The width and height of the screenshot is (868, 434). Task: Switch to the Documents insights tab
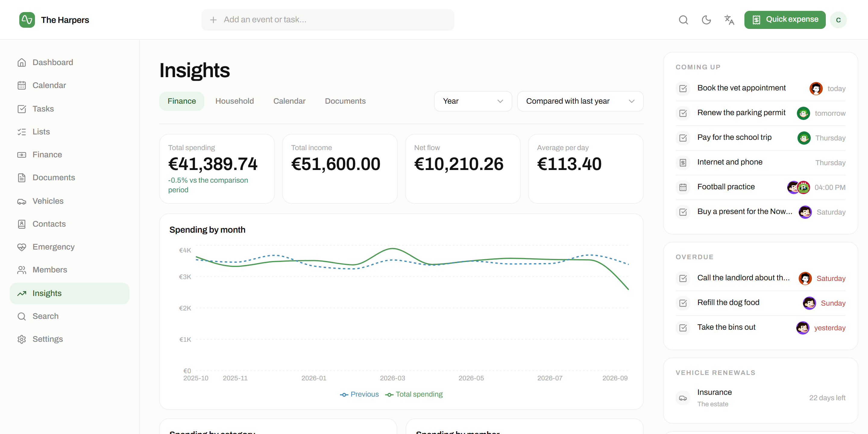(x=345, y=101)
